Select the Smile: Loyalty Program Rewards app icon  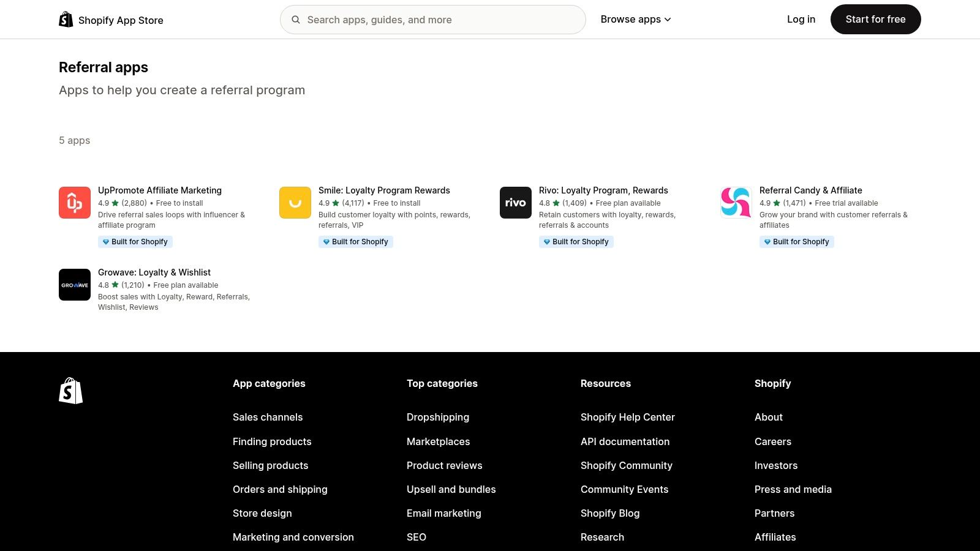[295, 202]
